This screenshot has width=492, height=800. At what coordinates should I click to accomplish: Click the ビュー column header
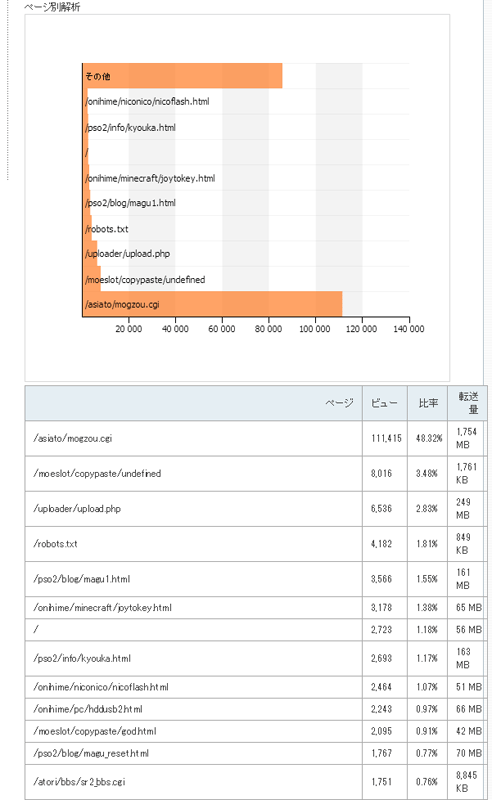pos(385,403)
